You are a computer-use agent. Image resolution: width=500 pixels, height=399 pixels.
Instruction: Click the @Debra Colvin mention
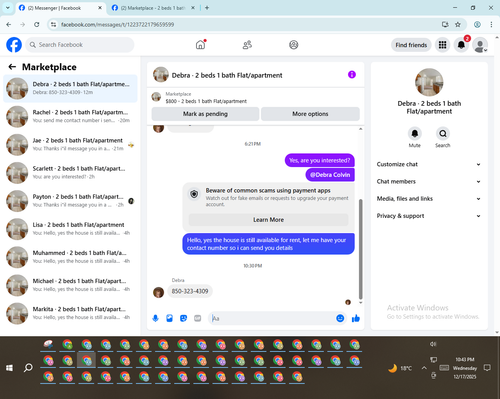(x=330, y=175)
